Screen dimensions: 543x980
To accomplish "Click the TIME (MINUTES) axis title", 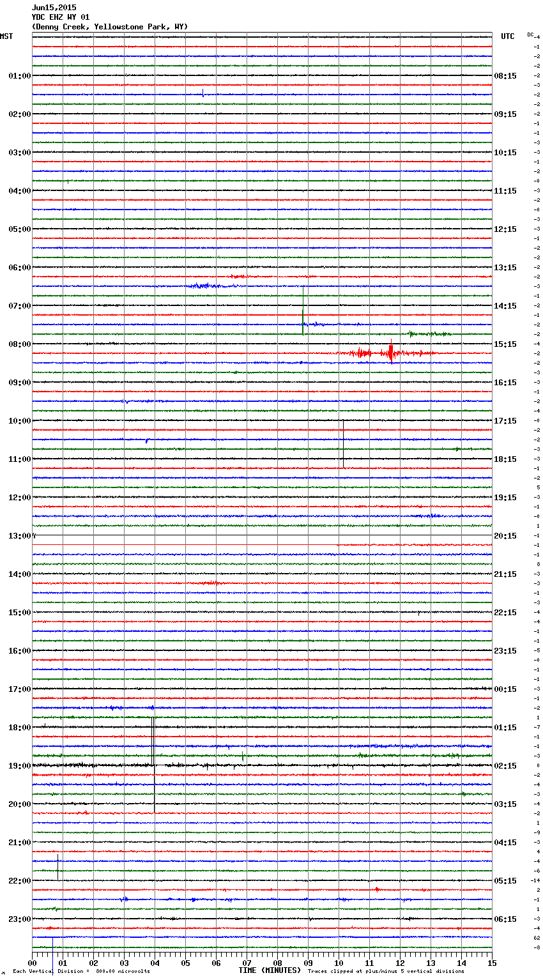I will pyautogui.click(x=270, y=970).
